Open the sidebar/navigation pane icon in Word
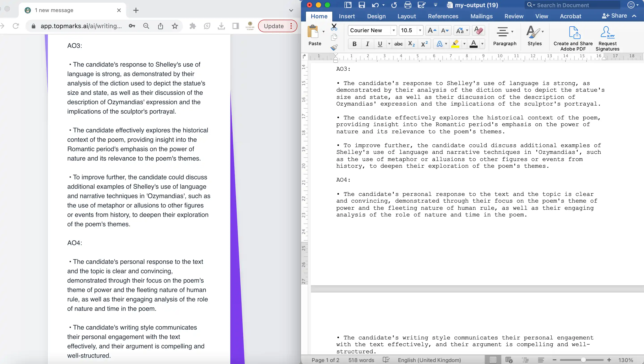This screenshot has height=364, width=644. point(348,5)
